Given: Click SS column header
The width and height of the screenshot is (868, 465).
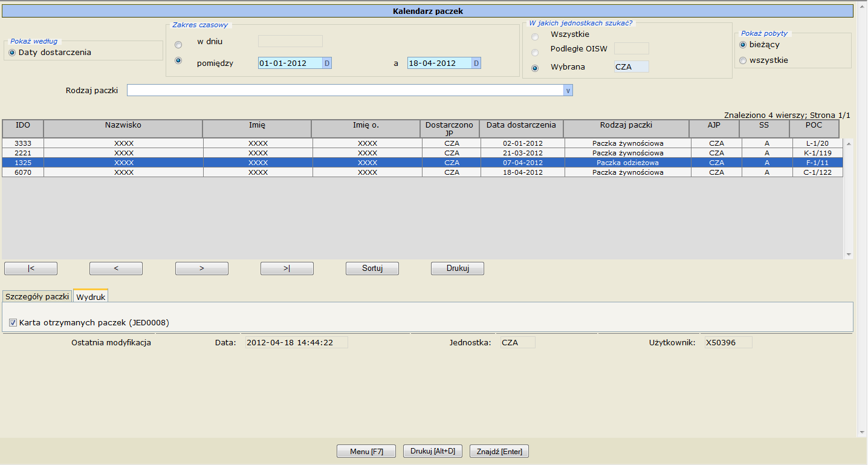Looking at the screenshot, I should 764,129.
